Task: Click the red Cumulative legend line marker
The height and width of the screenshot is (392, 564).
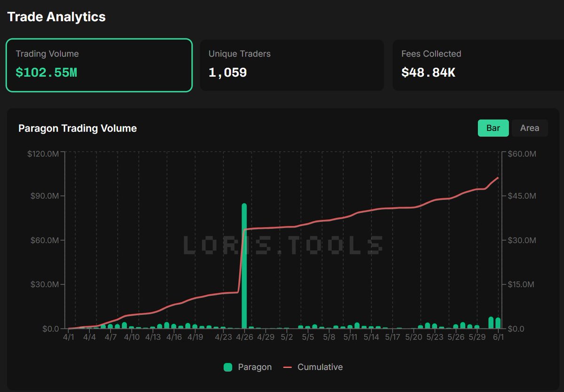Action: click(x=288, y=368)
